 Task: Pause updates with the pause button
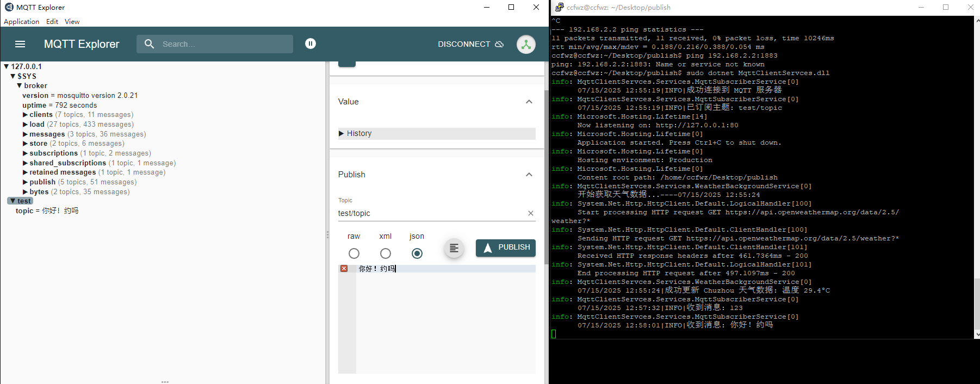[x=311, y=44]
